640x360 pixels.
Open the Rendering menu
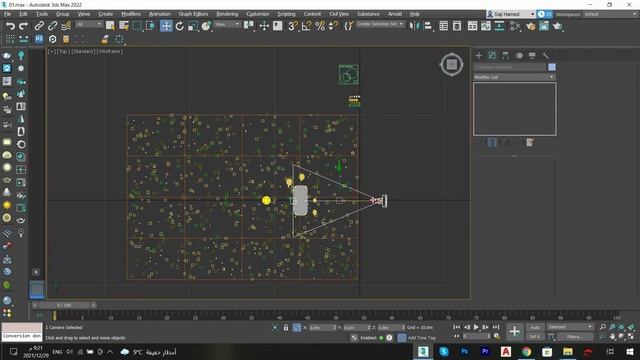pyautogui.click(x=227, y=14)
